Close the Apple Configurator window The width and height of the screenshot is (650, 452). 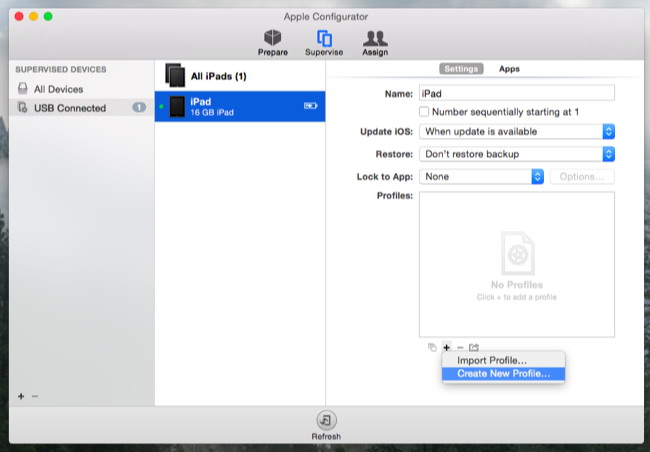click(19, 17)
